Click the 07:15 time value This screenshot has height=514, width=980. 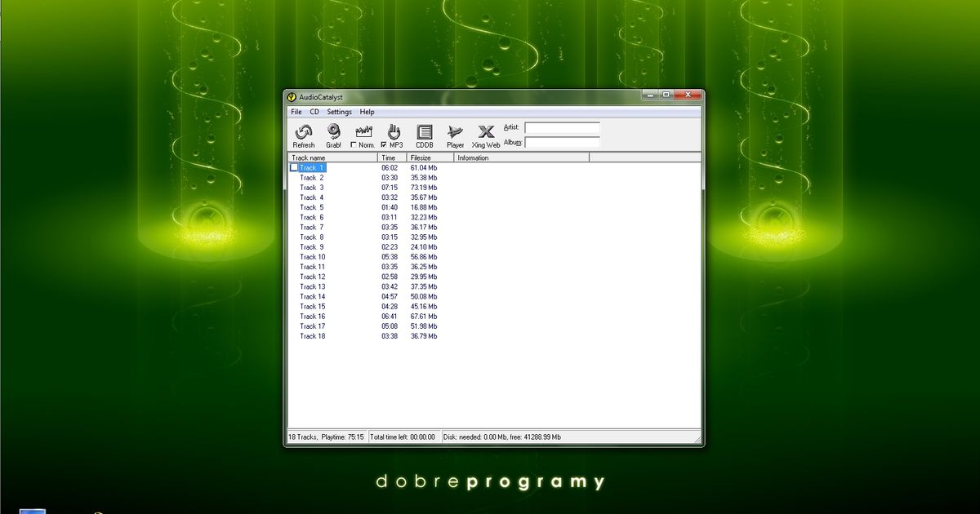coord(390,188)
